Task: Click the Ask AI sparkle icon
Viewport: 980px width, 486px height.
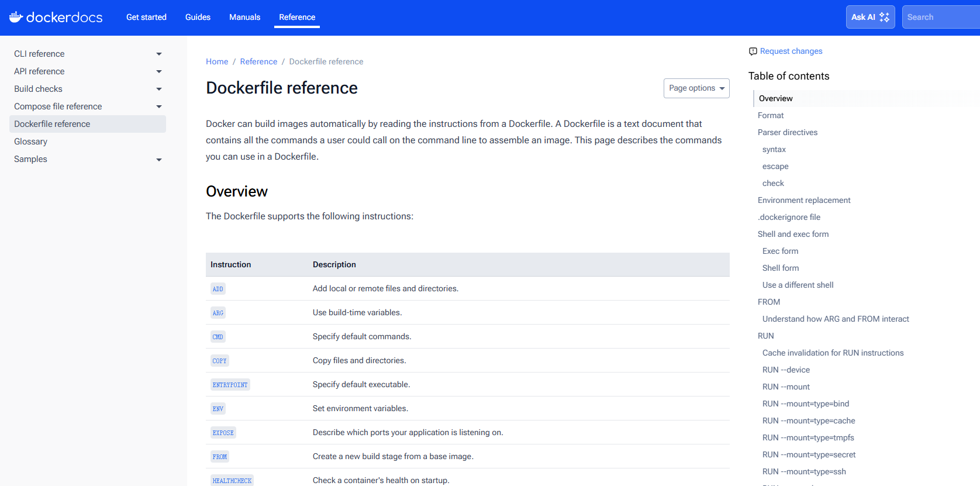Action: [884, 18]
